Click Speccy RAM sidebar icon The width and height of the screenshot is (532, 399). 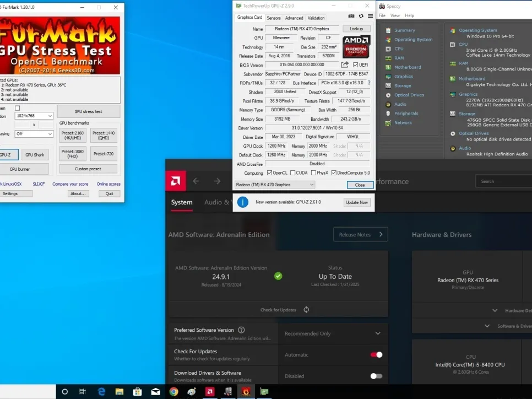click(388, 58)
